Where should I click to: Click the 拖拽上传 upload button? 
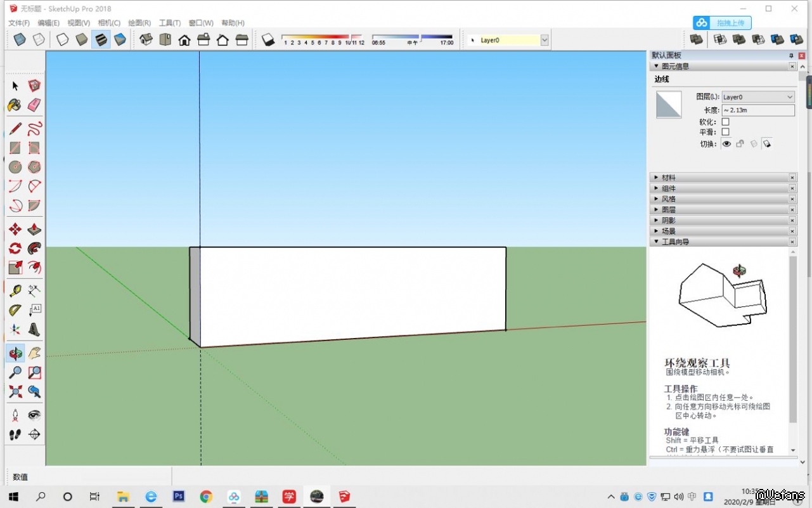pyautogui.click(x=723, y=23)
